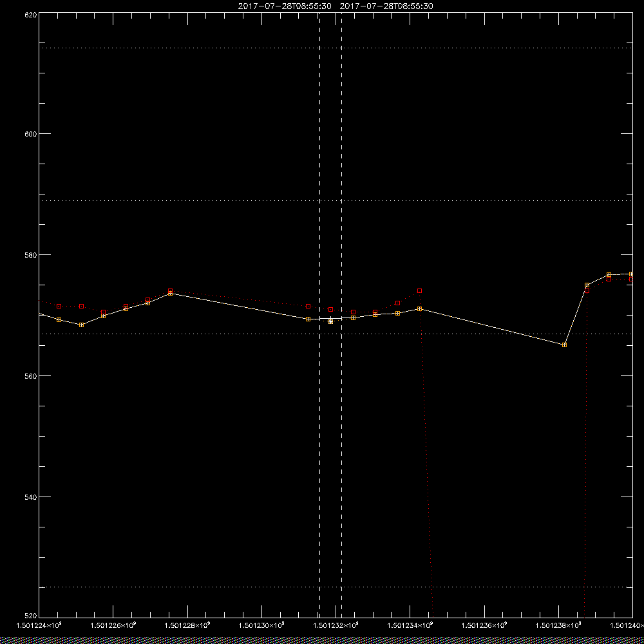Select the red marker between the dashed vertical lines
Screen dimensions: 644x644
pos(330,309)
